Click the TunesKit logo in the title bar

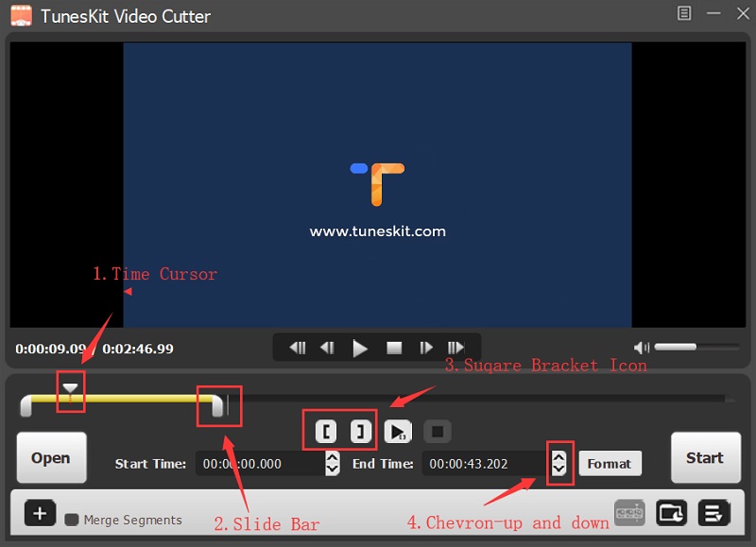(x=20, y=14)
